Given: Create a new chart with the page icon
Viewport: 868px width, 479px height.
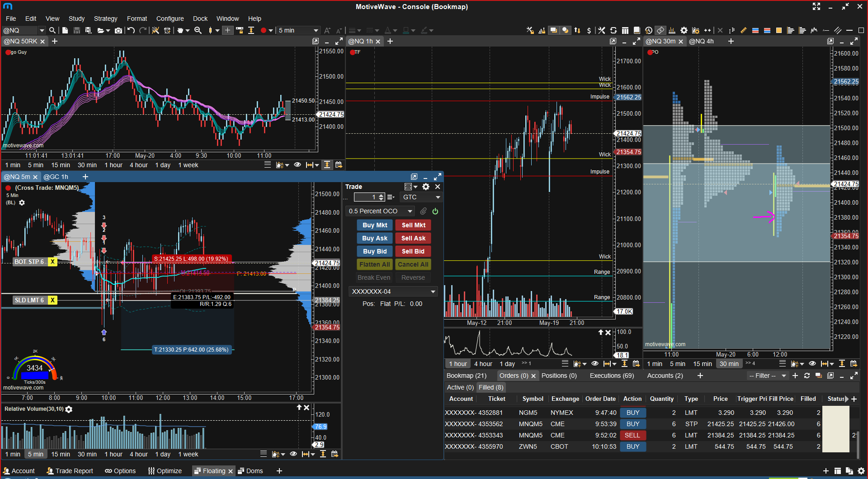Looking at the screenshot, I should [x=65, y=30].
